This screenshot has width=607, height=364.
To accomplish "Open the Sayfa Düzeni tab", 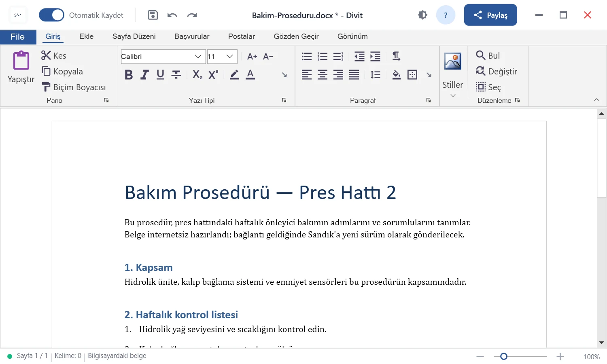I will click(x=134, y=36).
